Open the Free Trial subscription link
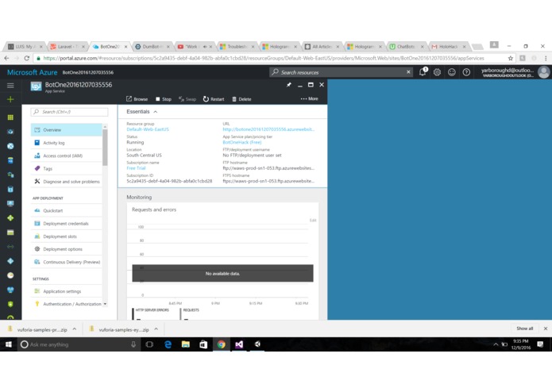 (x=136, y=168)
